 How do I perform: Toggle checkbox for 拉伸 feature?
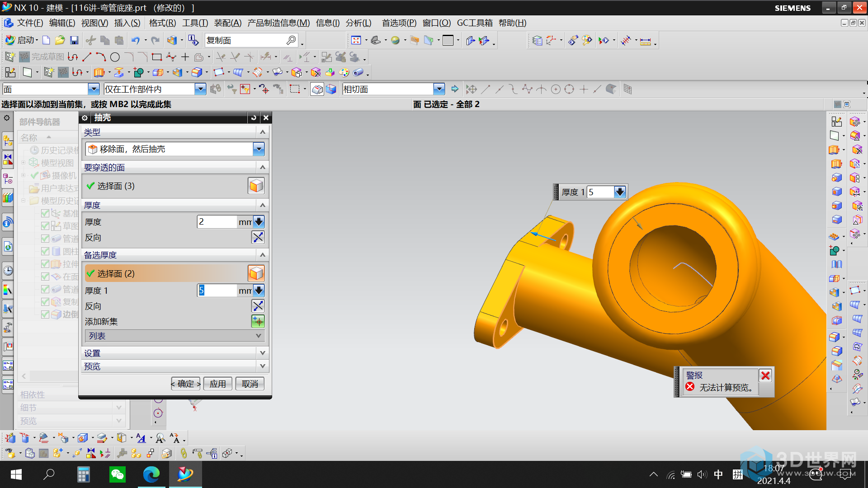[x=45, y=264]
